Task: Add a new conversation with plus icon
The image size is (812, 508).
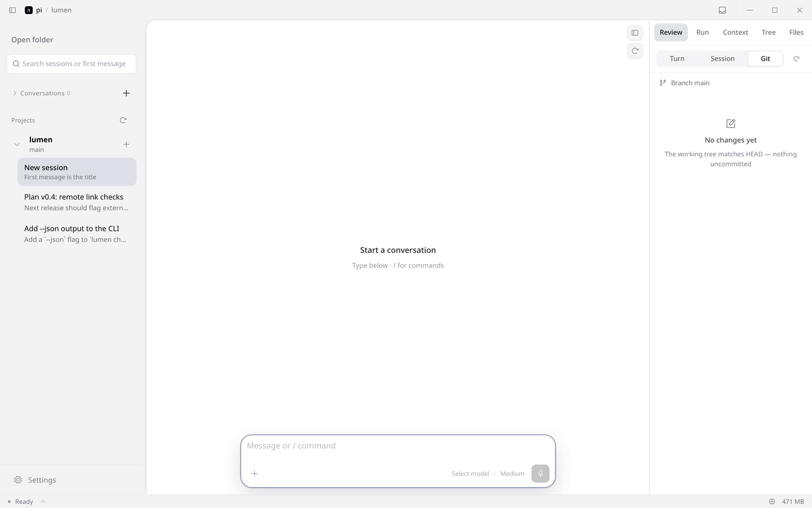Action: point(126,93)
